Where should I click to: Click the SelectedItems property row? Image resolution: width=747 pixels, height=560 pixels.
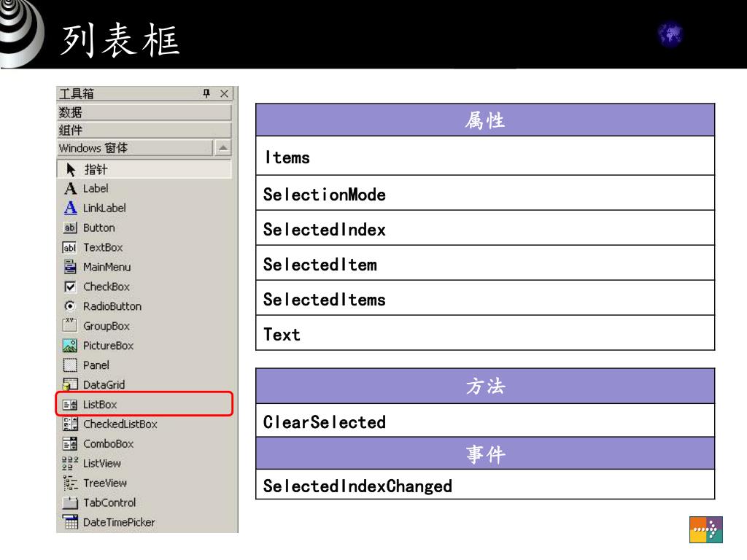tap(485, 298)
